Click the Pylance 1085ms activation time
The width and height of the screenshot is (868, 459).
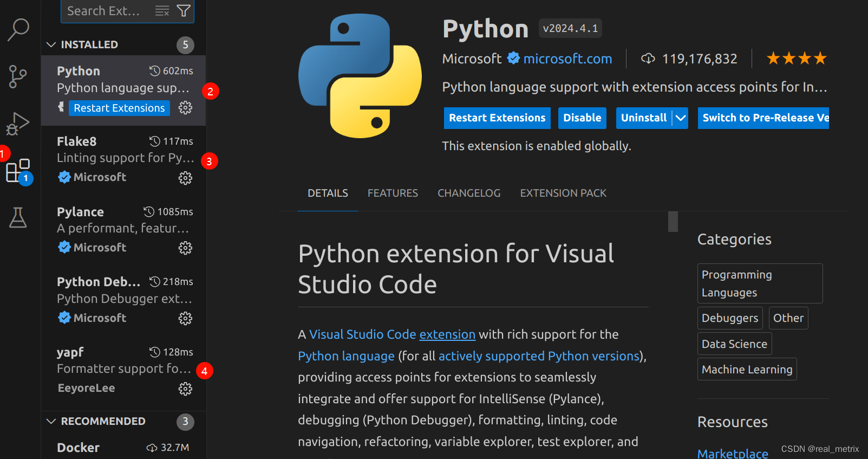168,212
